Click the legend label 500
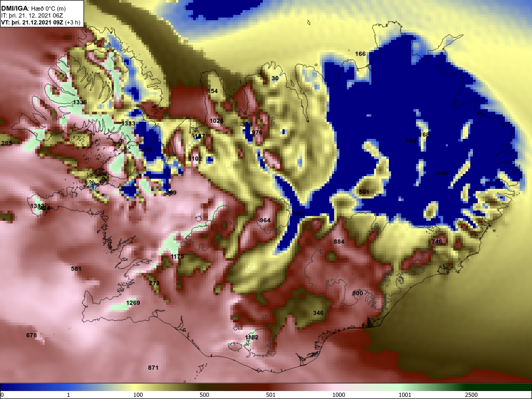The width and height of the screenshot is (532, 399). click(205, 395)
